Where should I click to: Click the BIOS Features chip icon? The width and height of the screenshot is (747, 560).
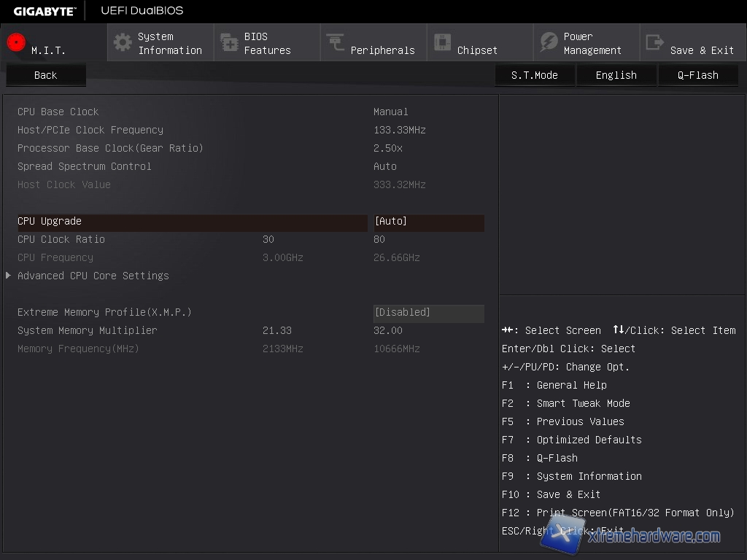pos(229,42)
